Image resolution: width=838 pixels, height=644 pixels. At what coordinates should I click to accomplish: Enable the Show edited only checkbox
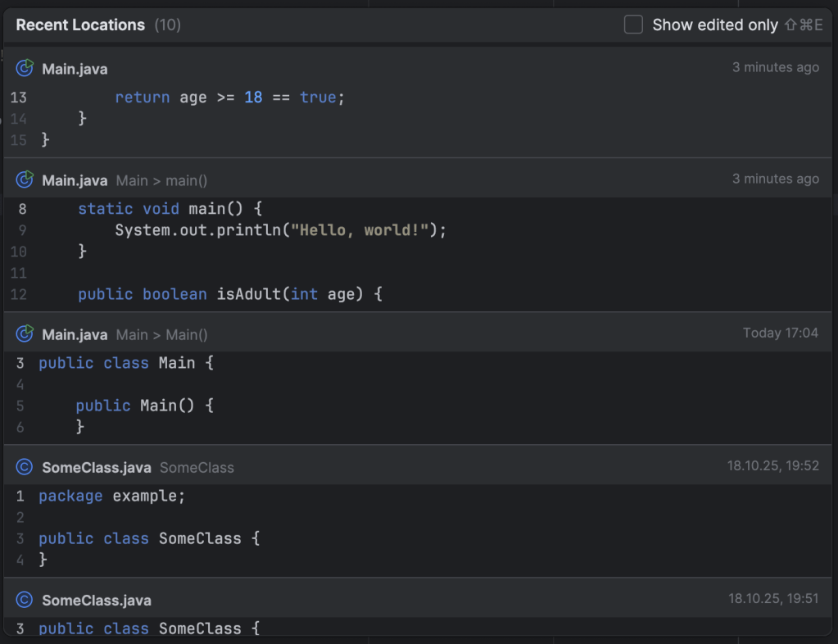632,25
